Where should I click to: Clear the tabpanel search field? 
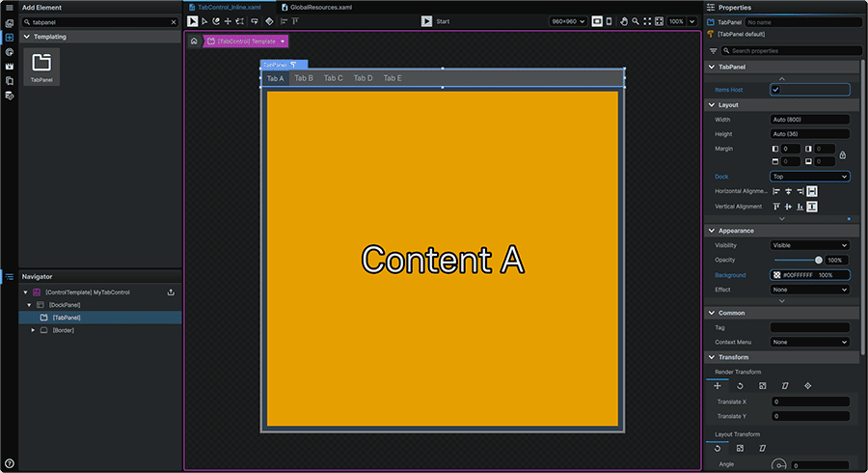pos(174,22)
